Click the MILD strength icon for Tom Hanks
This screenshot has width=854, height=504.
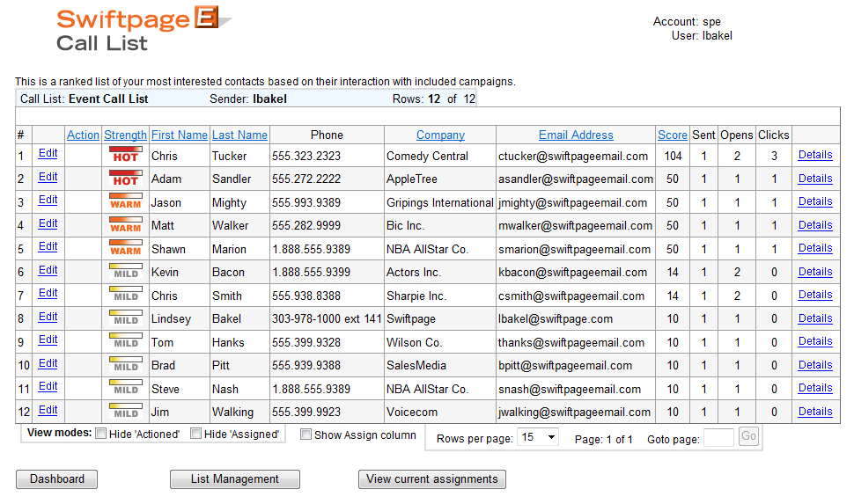(126, 341)
